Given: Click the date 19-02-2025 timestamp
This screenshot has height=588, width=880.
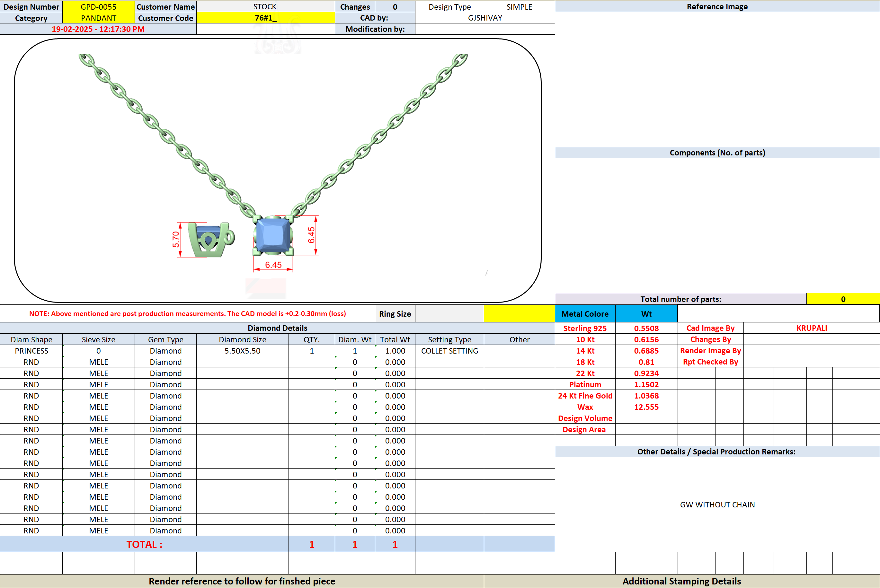Looking at the screenshot, I should tap(98, 29).
